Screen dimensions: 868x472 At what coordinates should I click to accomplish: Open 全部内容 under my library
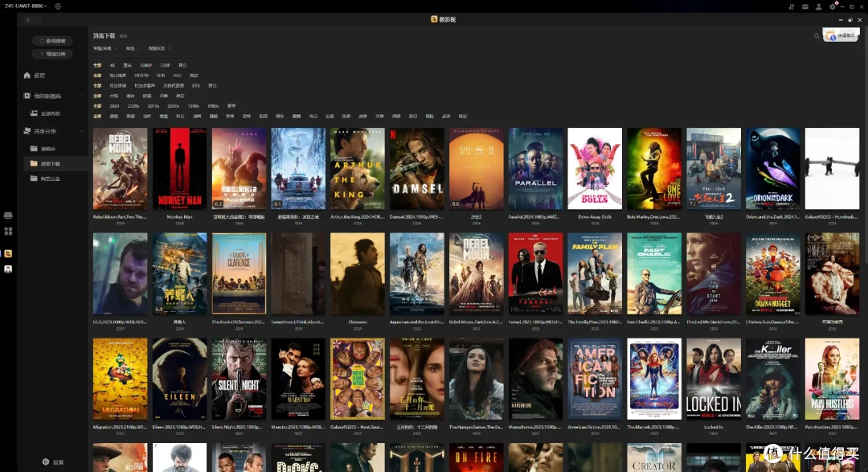click(x=45, y=113)
